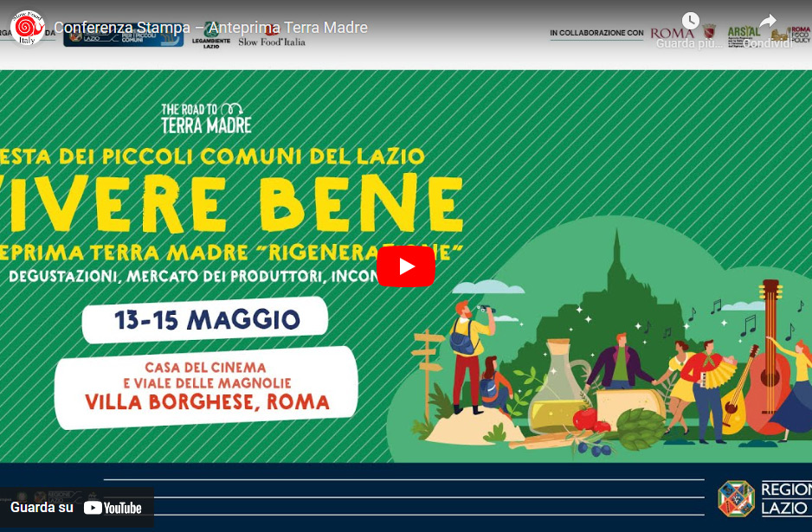The width and height of the screenshot is (812, 532).
Task: Click the Condividi share arrow icon
Action: click(768, 22)
